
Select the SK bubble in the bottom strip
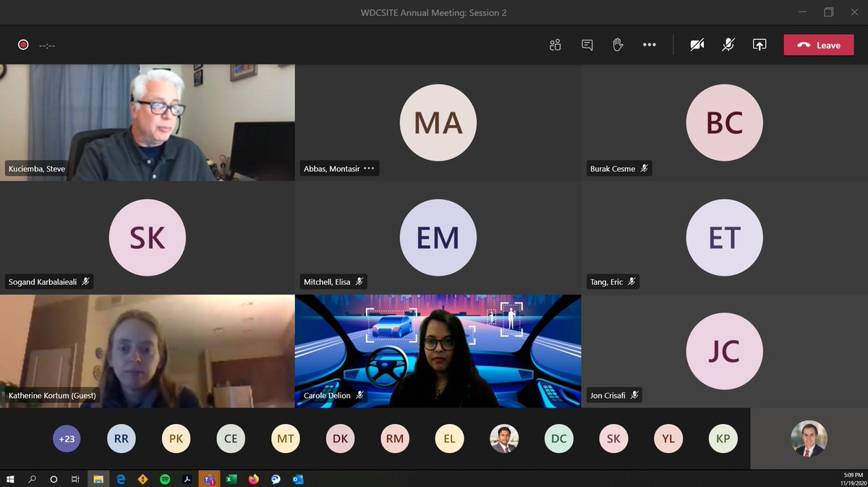613,439
